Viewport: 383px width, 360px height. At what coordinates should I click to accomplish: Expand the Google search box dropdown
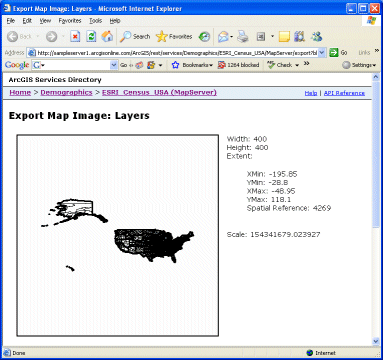(x=114, y=65)
